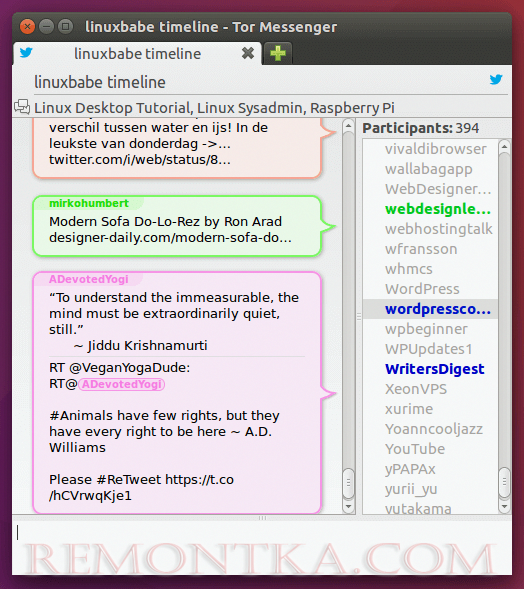Click the mirkohumbert sender name
The image size is (524, 589).
point(89,203)
